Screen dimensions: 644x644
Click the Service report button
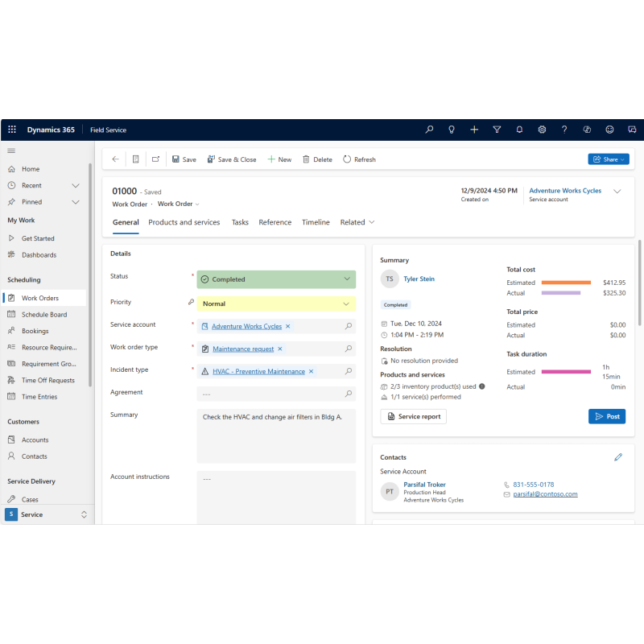[413, 416]
